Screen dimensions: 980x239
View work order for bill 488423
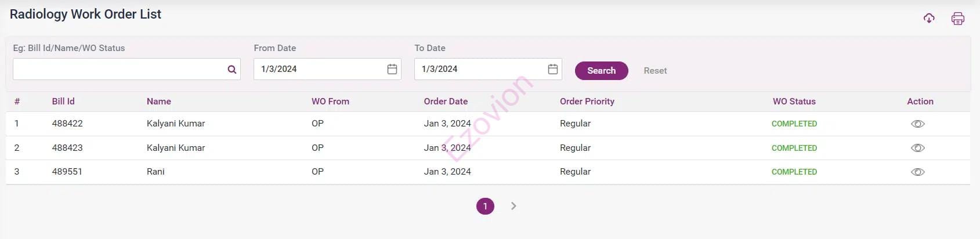917,148
